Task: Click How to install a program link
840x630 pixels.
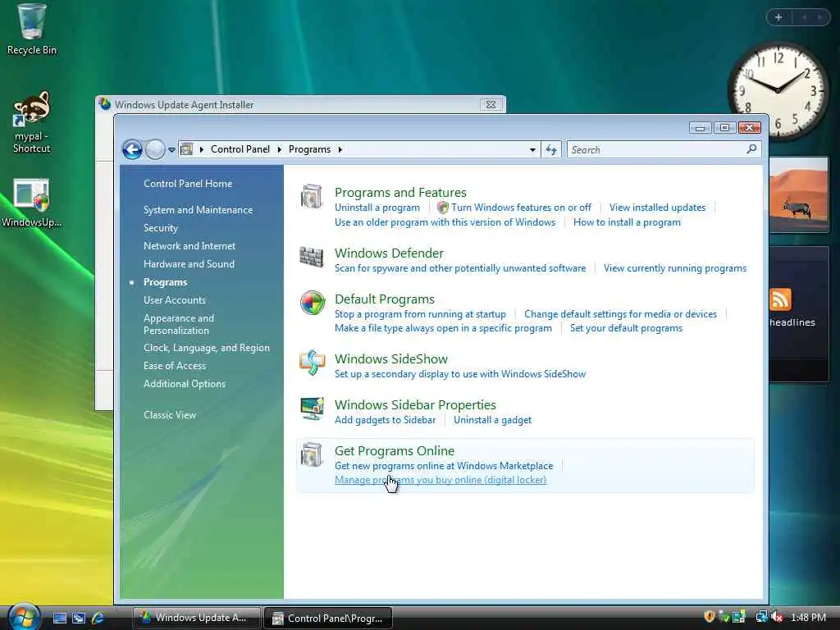Action: pos(627,222)
